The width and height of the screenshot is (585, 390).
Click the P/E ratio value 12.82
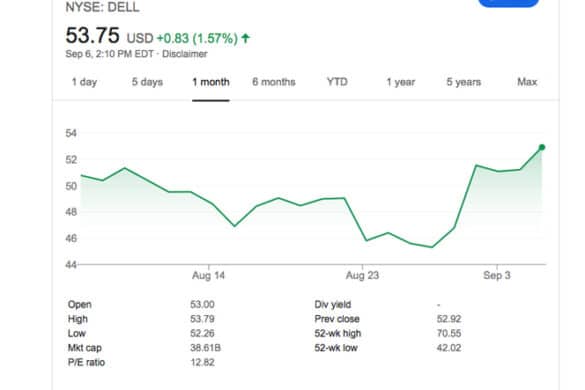click(x=203, y=362)
